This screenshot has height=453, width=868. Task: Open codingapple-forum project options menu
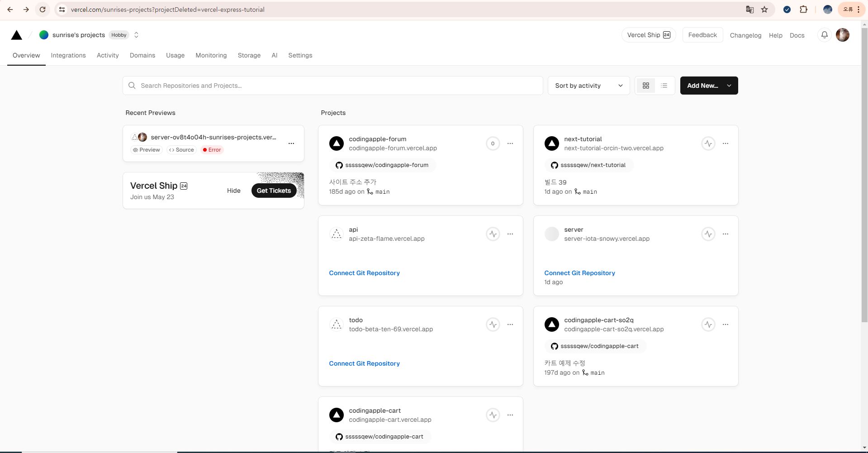click(x=510, y=143)
